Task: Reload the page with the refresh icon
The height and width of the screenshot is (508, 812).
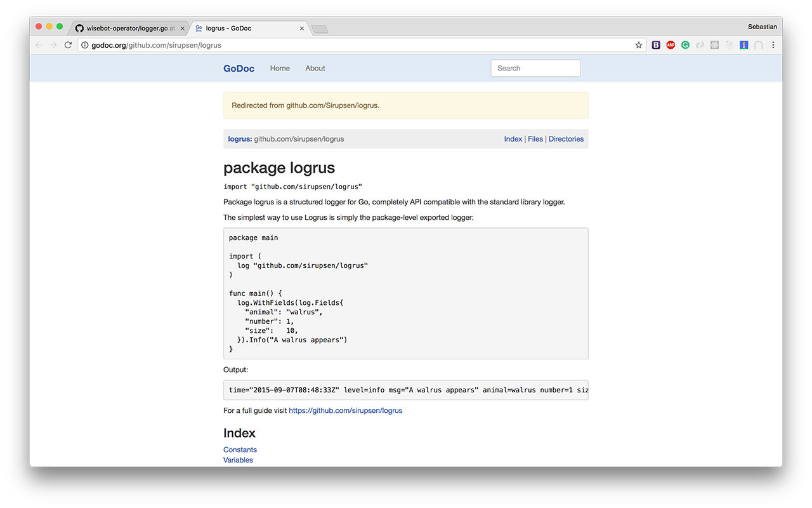Action: point(69,45)
